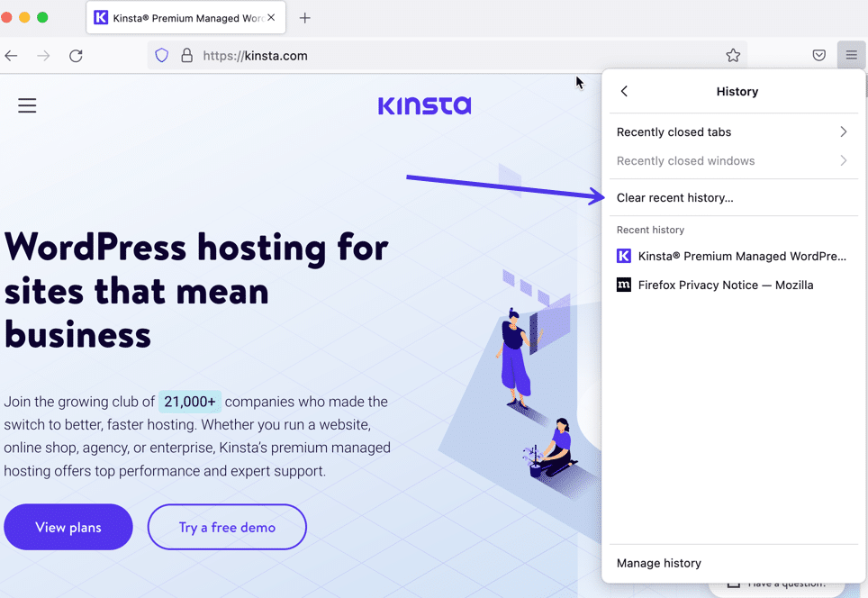868x598 pixels.
Task: Click the browser back arrow icon
Action: click(12, 56)
